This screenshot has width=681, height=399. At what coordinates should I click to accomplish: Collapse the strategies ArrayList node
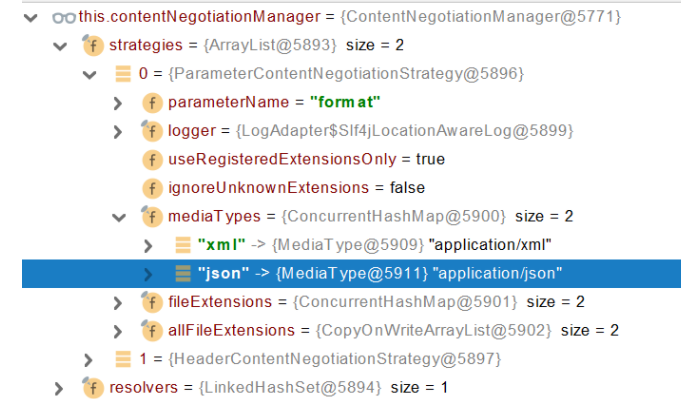click(x=60, y=46)
